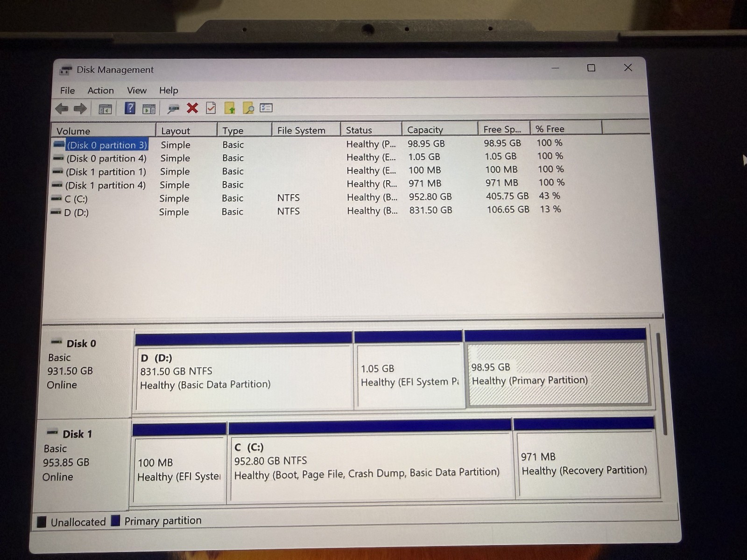Select the 1.05 GB EFI System partition block
This screenshot has width=747, height=560.
409,370
